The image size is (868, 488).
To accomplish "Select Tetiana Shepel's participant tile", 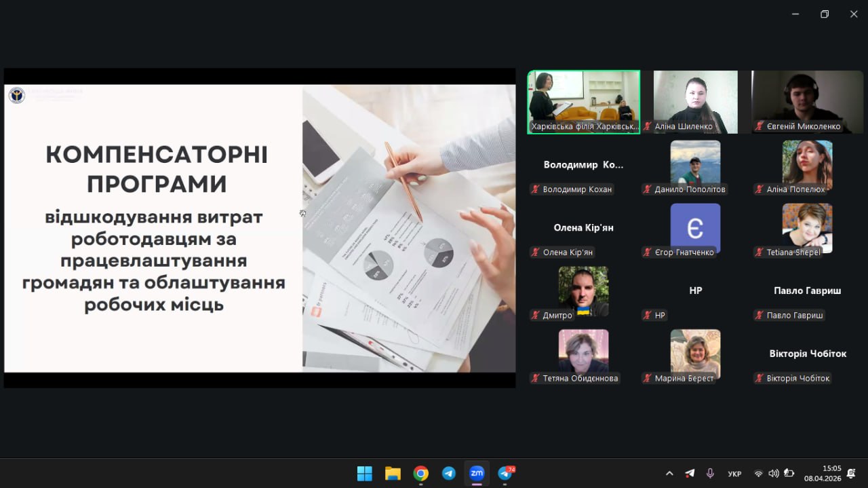I will (x=807, y=228).
